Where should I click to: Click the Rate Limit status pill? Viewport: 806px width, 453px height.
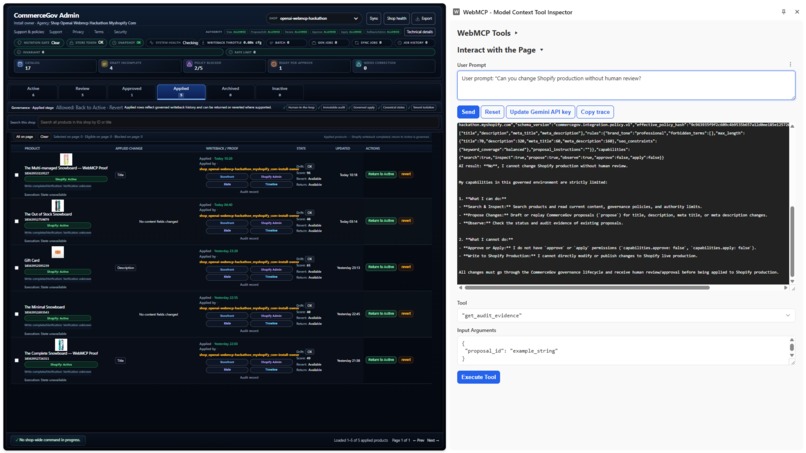coord(329,52)
